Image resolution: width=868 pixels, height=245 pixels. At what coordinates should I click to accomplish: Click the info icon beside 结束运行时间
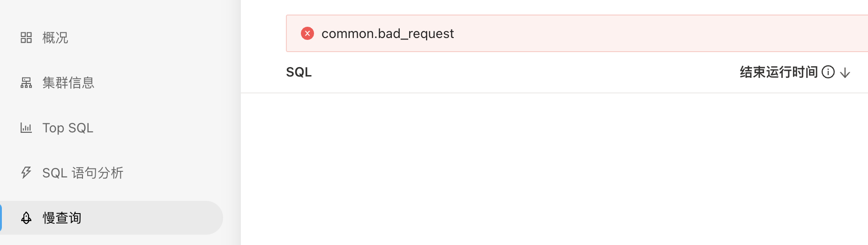pos(828,72)
